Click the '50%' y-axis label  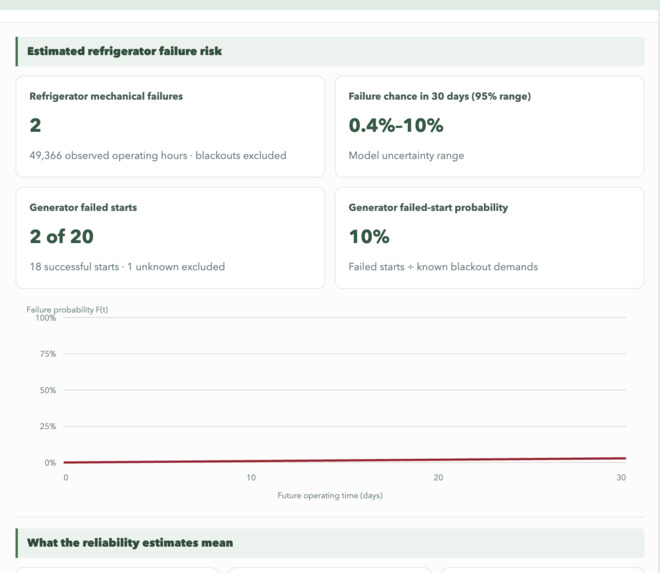(48, 390)
